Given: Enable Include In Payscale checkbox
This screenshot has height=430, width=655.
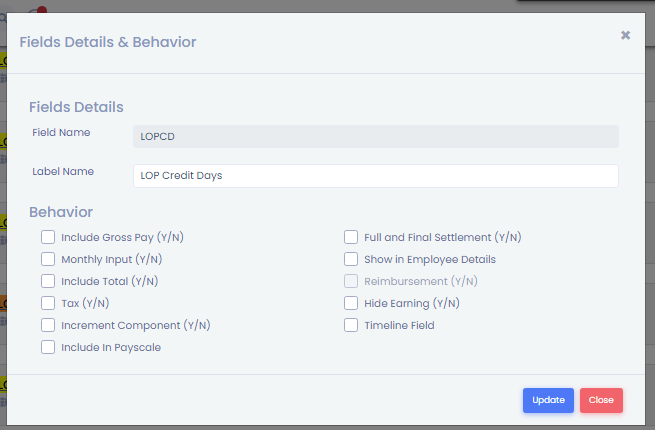Looking at the screenshot, I should 48,347.
